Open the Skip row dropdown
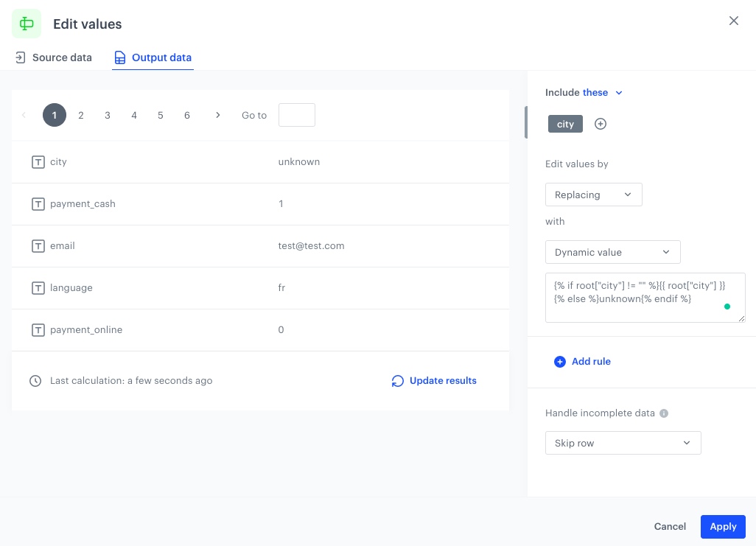The width and height of the screenshot is (756, 546). click(623, 443)
